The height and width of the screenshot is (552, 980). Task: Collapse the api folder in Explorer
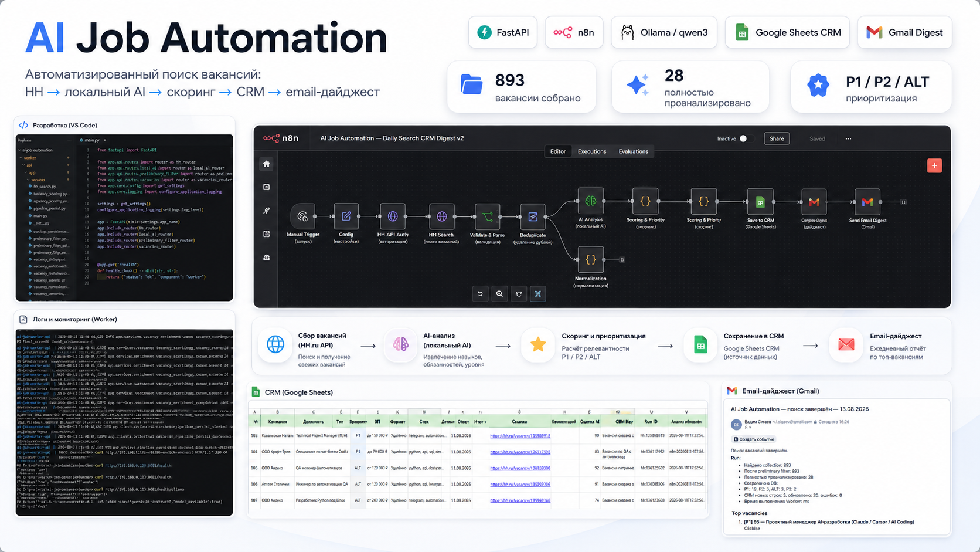(23, 165)
